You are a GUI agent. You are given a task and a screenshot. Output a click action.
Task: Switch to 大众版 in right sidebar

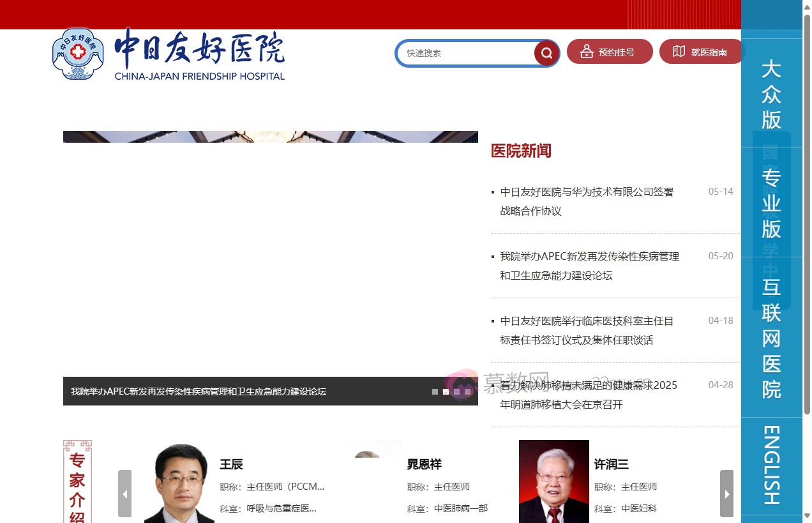point(771,94)
